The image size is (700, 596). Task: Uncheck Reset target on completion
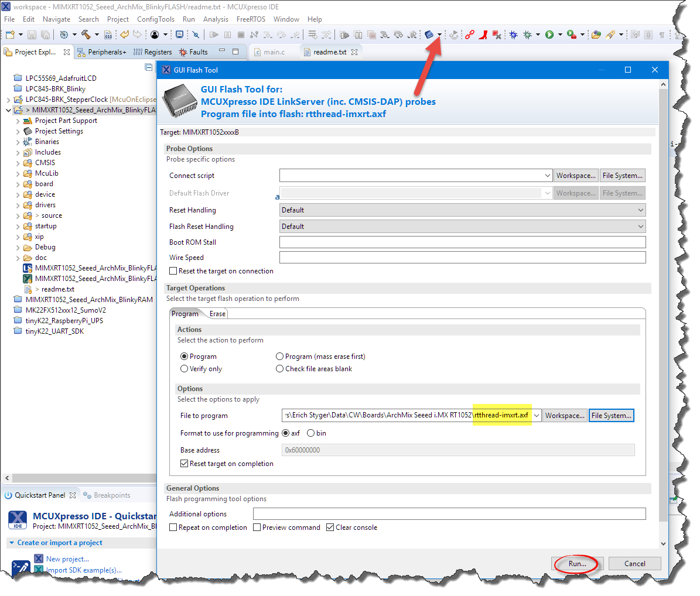pyautogui.click(x=185, y=464)
